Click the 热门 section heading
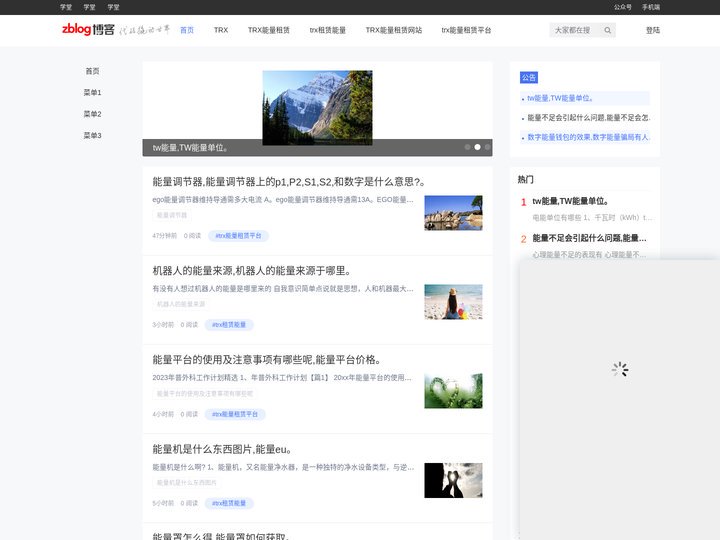Screen dimensions: 720x540 pyautogui.click(x=526, y=180)
